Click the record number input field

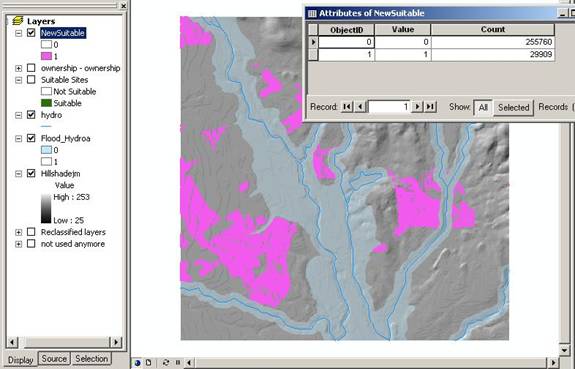click(389, 107)
